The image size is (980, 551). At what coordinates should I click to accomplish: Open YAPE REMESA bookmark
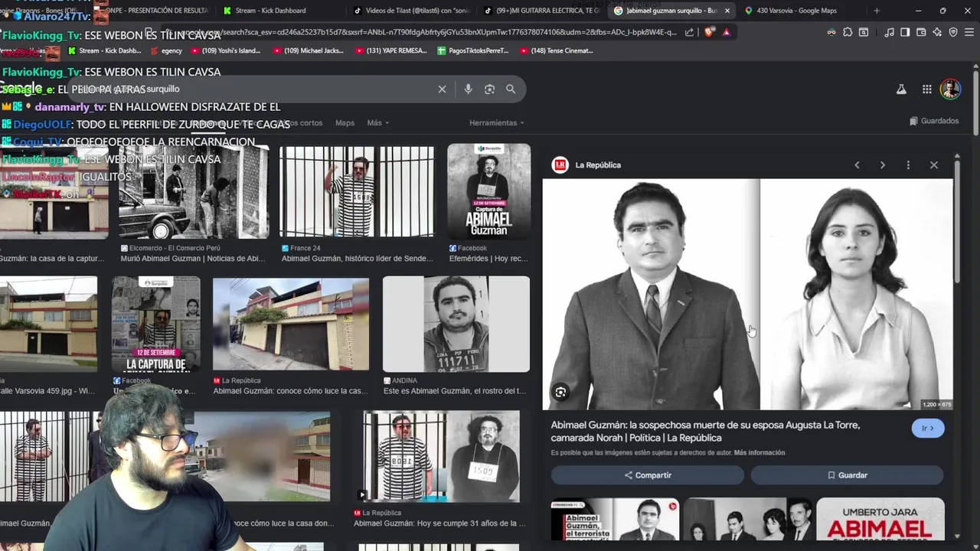click(x=390, y=51)
